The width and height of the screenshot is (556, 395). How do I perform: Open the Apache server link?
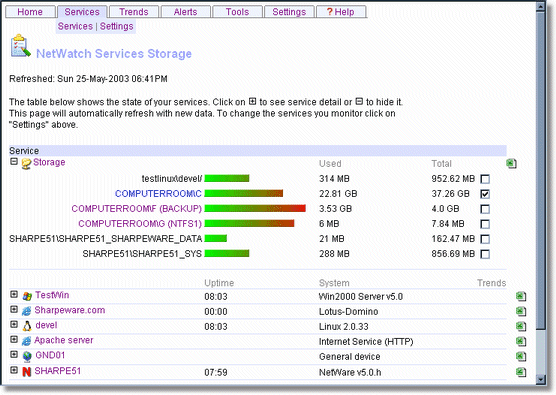(64, 340)
